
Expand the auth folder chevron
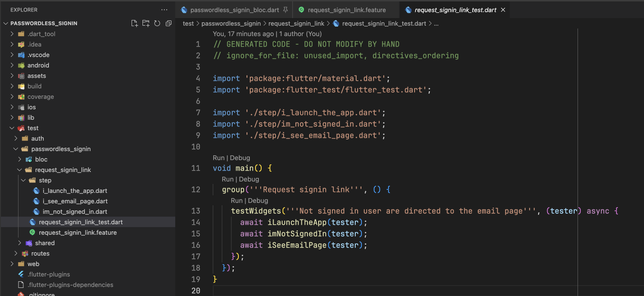16,138
